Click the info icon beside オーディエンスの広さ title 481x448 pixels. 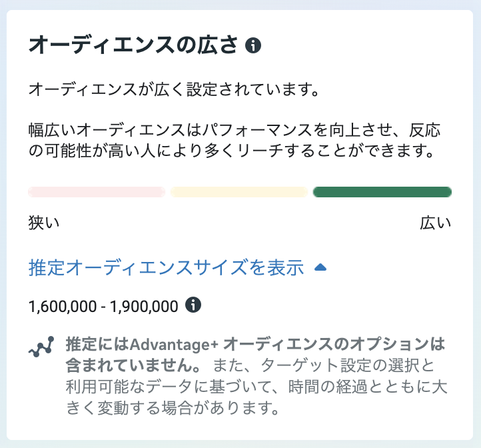point(253,45)
